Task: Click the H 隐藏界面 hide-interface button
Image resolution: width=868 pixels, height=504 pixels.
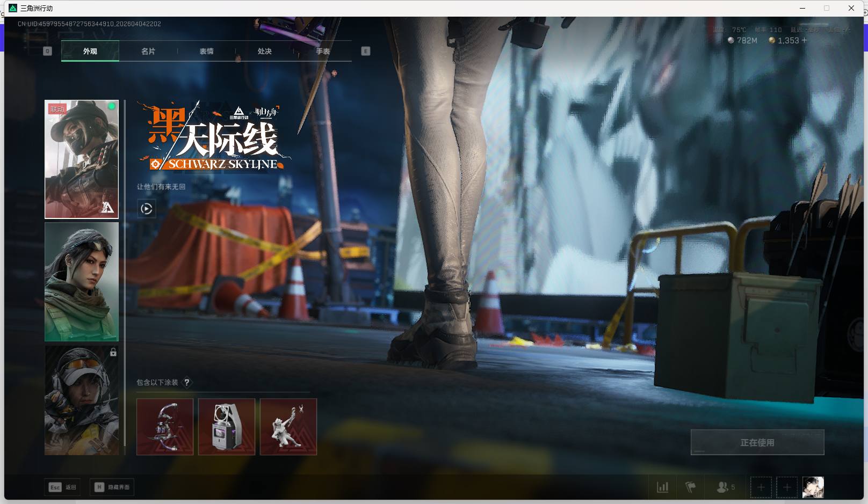Action: pyautogui.click(x=112, y=487)
